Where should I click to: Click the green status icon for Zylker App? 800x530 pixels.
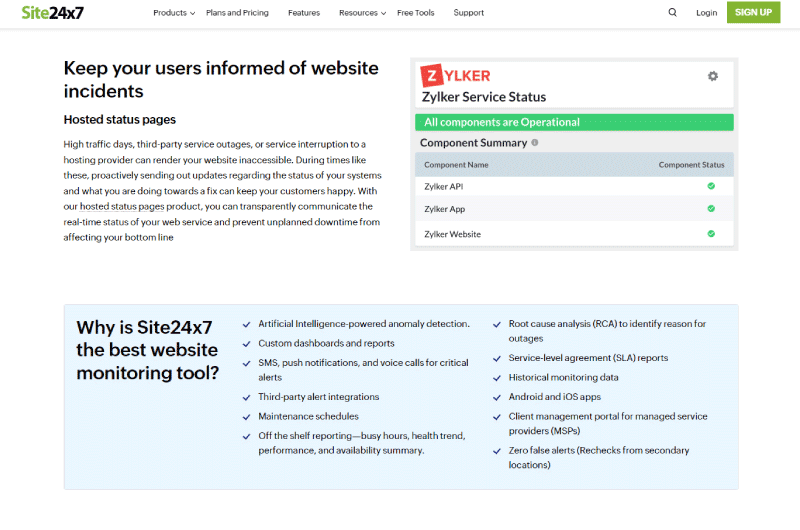pos(711,209)
